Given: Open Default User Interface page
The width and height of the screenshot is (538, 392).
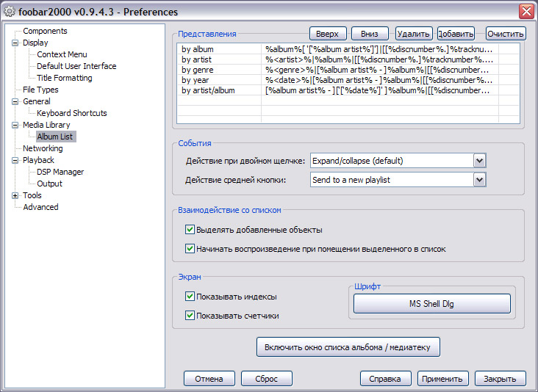Looking at the screenshot, I should pyautogui.click(x=76, y=66).
